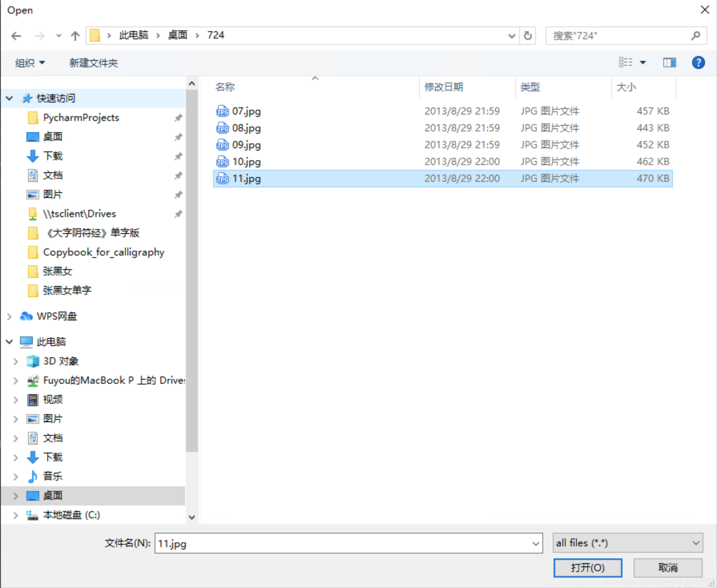This screenshot has width=717, height=588.
Task: Open 图片 under quick access
Action: (x=52, y=194)
